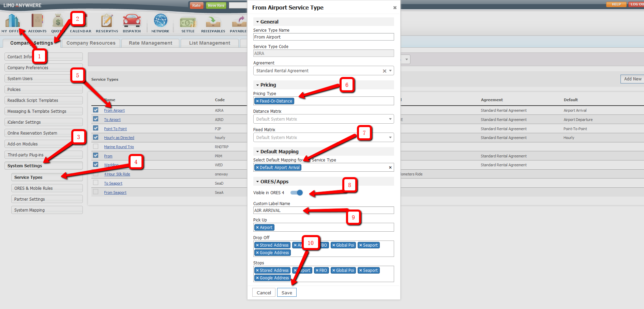The width and height of the screenshot is (644, 309).
Task: Open the Quotes module
Action: pyautogui.click(x=57, y=21)
